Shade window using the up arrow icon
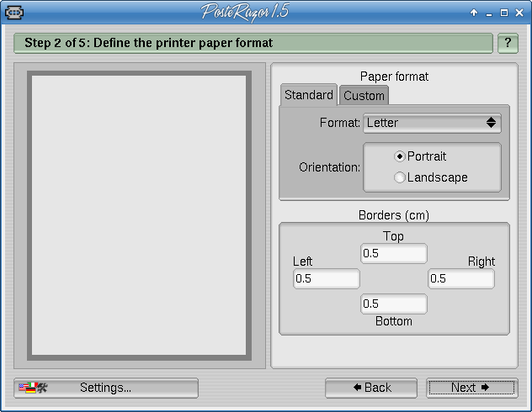Viewport: 532px width, 412px height. pos(474,13)
